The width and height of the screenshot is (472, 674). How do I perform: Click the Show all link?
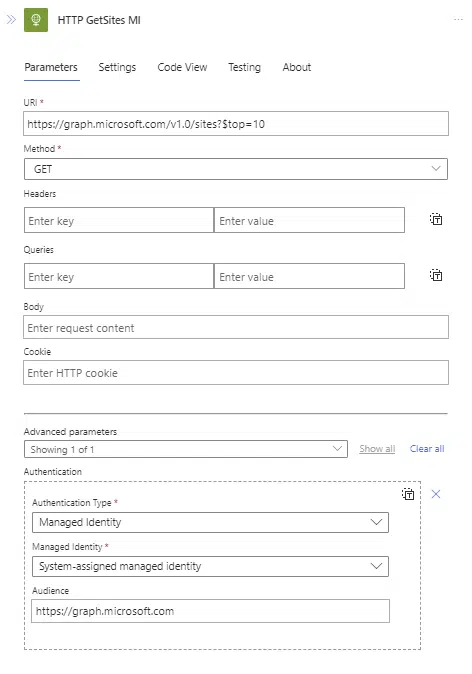click(377, 449)
